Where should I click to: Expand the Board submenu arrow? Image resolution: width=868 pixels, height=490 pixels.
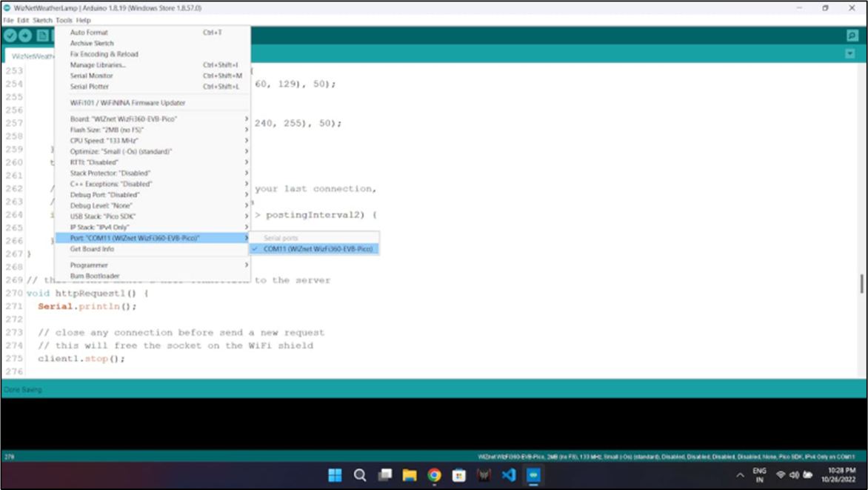[247, 119]
